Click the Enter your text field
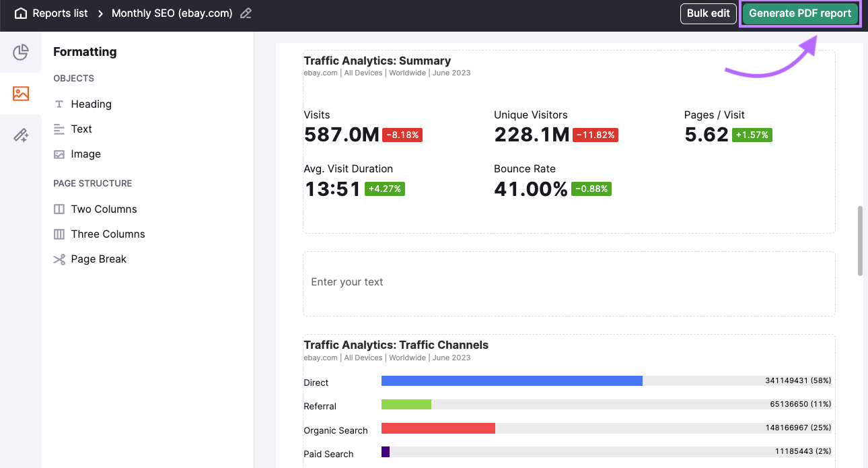This screenshot has width=868, height=468. pyautogui.click(x=347, y=282)
